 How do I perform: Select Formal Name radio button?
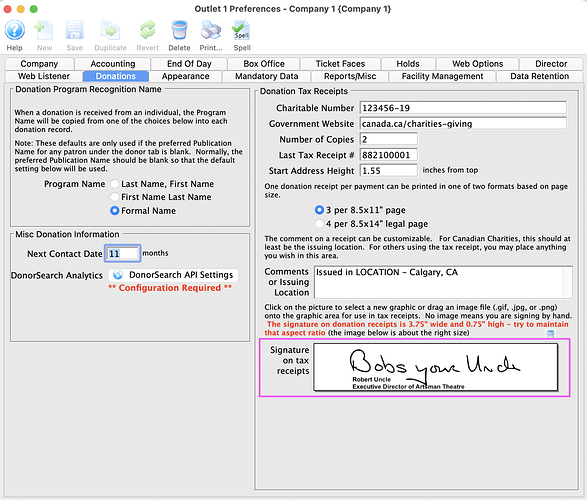pos(115,211)
